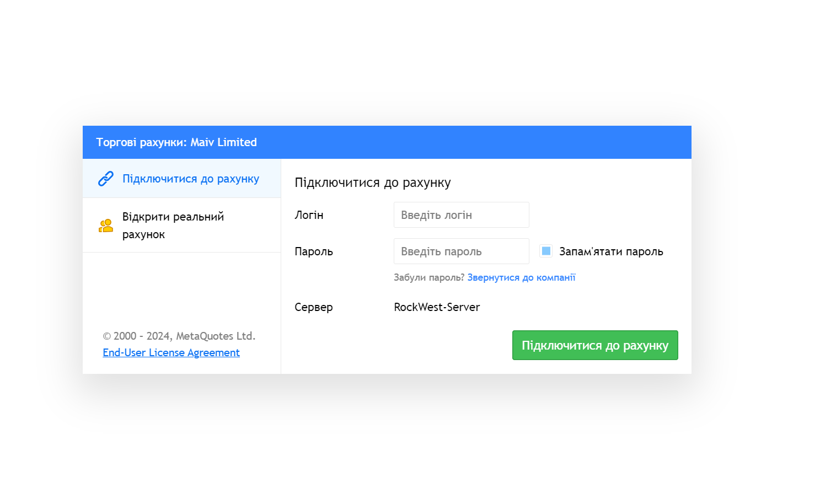Click the 'Запам'ятати пароль' checkbox label
820x504 pixels.
click(x=611, y=251)
